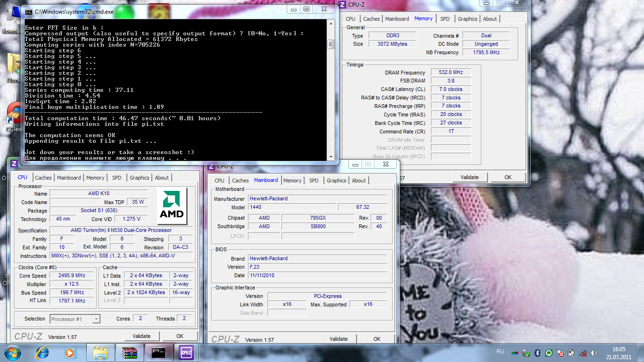Click the Z icon in the Memory CPU-Z title bar
Screen dimensions: 644x362
coord(342,4)
